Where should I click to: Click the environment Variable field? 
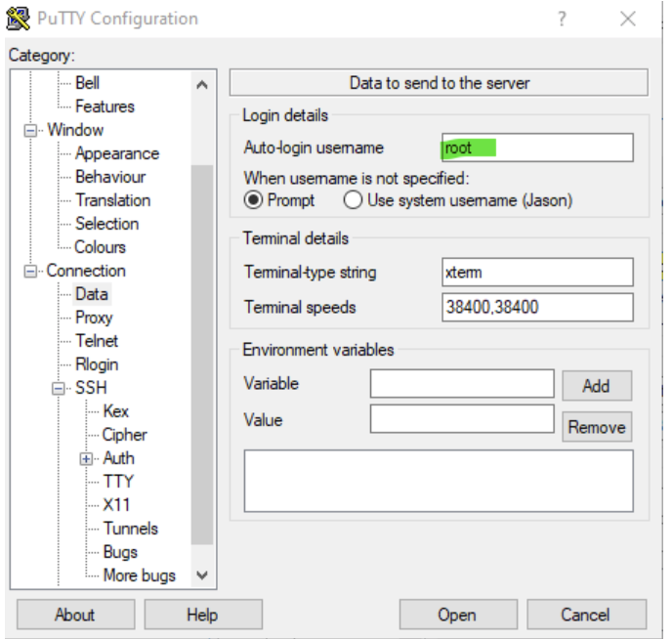(462, 384)
